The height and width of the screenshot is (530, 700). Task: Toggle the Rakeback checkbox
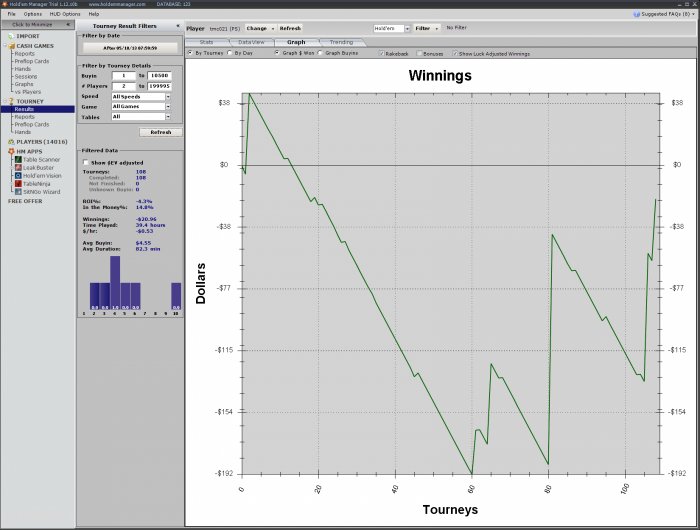[381, 53]
